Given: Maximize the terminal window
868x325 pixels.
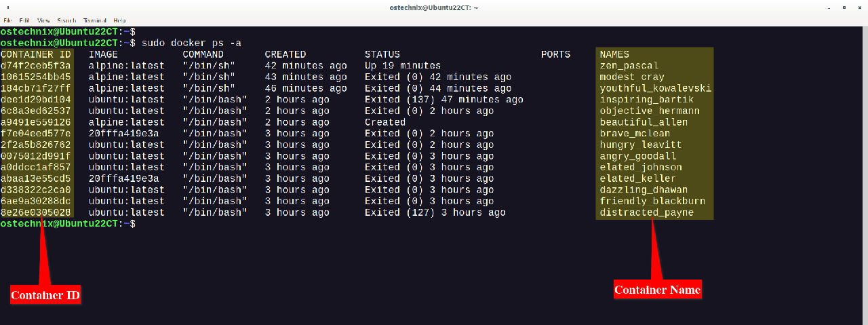Looking at the screenshot, I should click(x=844, y=7).
